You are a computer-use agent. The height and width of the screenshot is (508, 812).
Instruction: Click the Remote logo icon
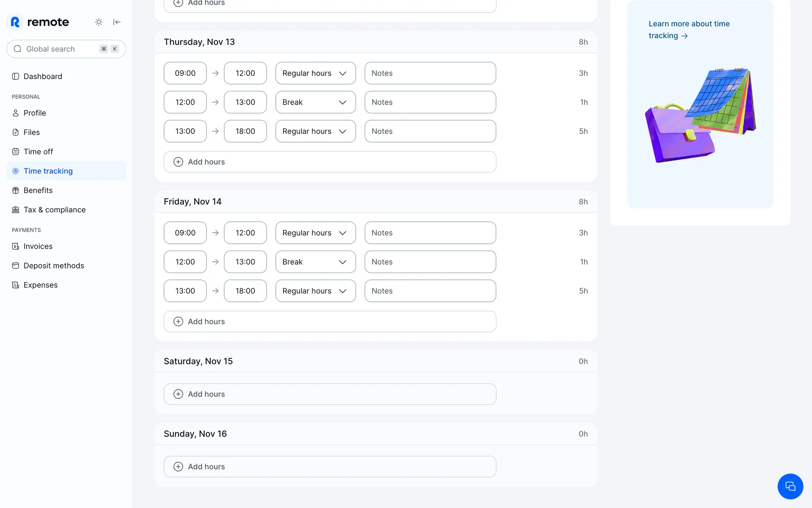pyautogui.click(x=15, y=22)
